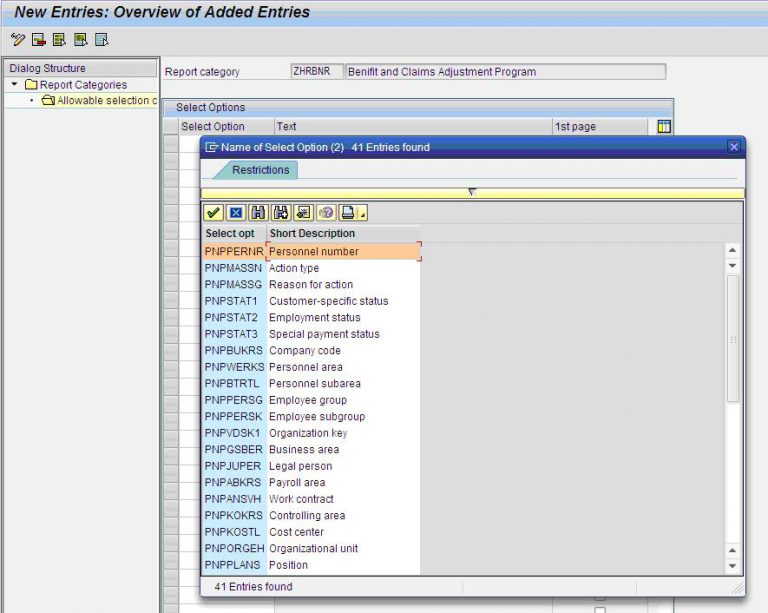Select the Work contract row
768x613 pixels.
[x=312, y=499]
